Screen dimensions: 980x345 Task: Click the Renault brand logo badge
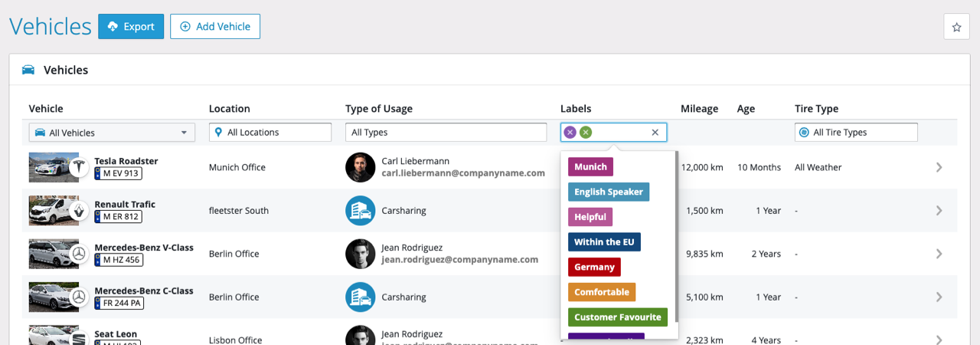pos(79,210)
